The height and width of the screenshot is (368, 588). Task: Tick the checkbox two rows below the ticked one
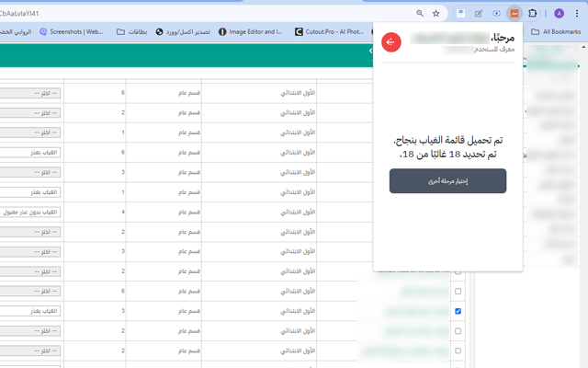(x=458, y=351)
